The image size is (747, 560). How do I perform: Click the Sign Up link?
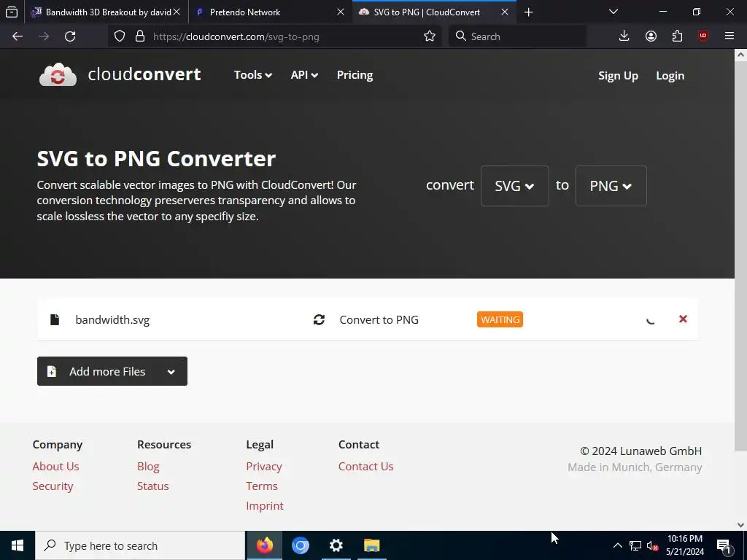pyautogui.click(x=618, y=76)
